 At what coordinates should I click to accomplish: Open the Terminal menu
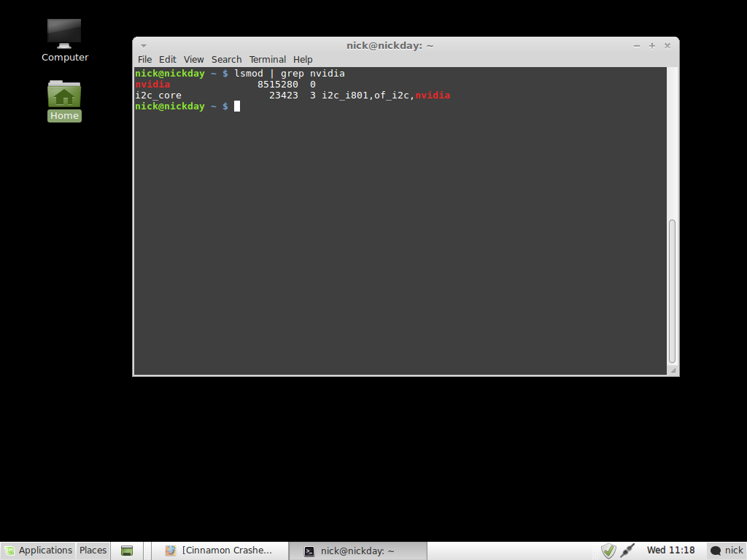point(267,60)
